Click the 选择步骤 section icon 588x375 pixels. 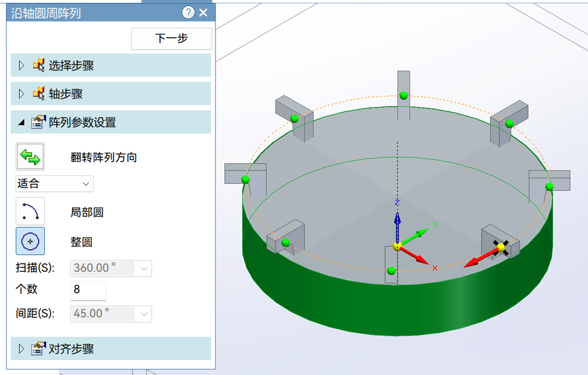point(39,66)
